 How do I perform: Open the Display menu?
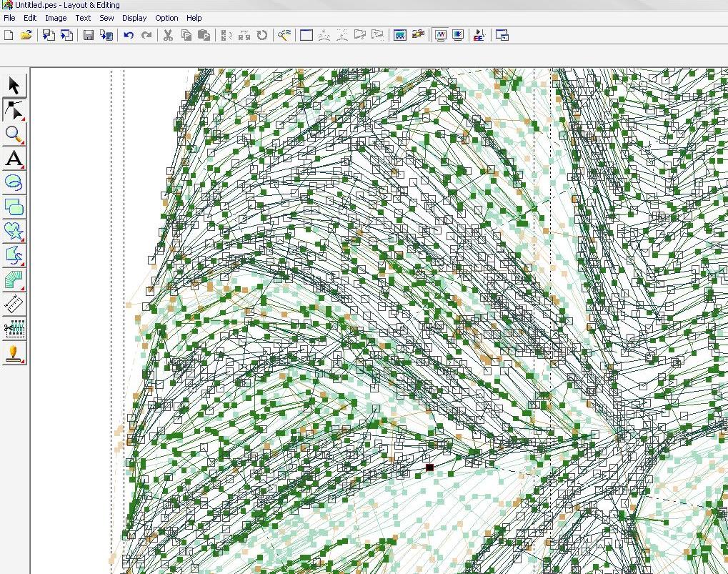coord(134,18)
